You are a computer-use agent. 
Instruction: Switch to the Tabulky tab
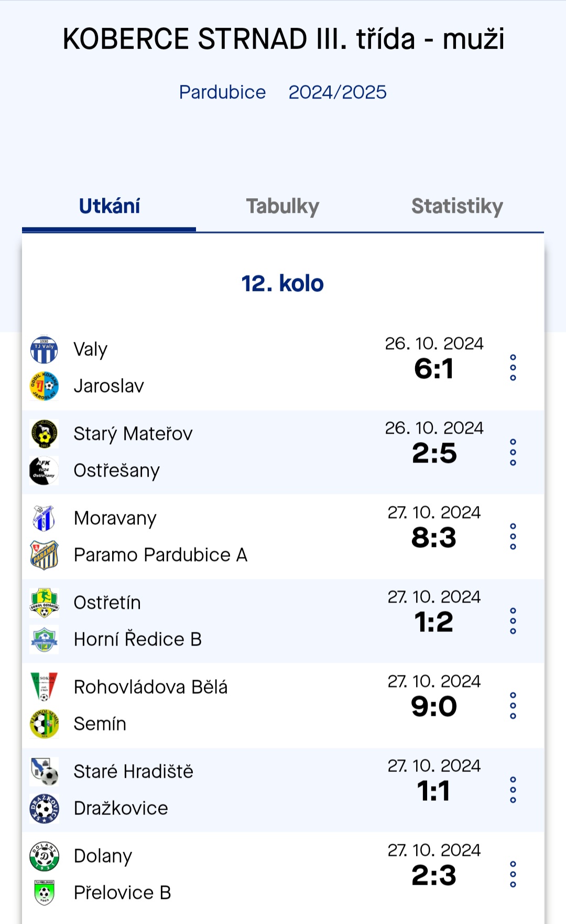click(283, 207)
